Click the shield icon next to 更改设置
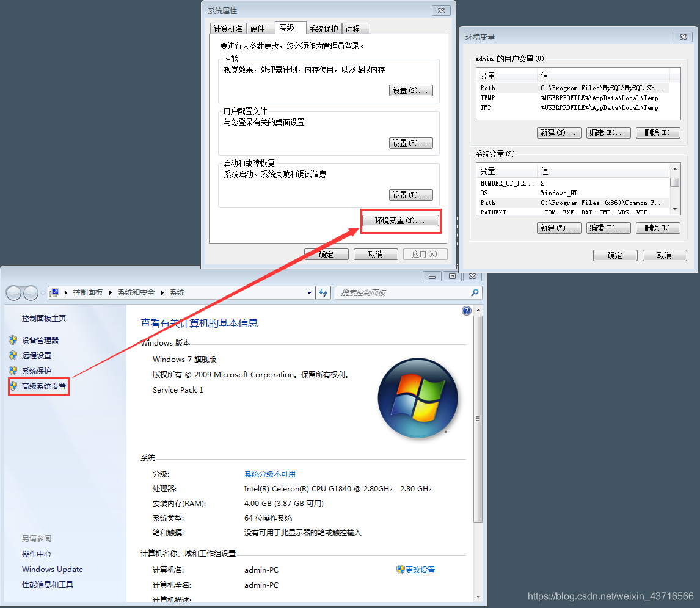700x608 pixels. pos(401,570)
